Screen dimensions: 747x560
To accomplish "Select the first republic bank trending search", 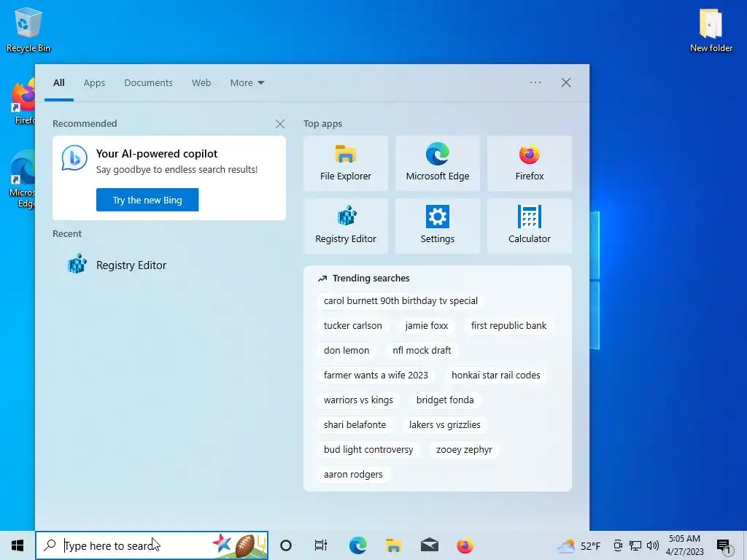I will [508, 326].
